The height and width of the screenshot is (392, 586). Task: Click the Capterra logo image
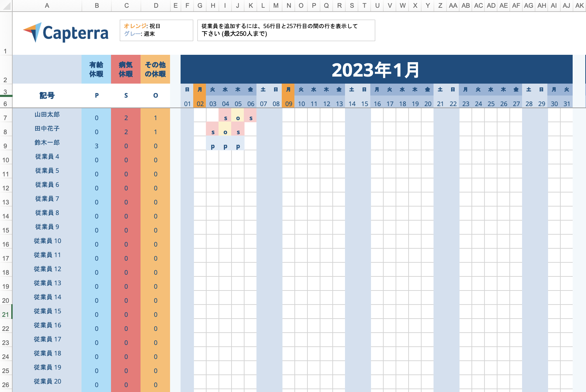click(x=66, y=33)
